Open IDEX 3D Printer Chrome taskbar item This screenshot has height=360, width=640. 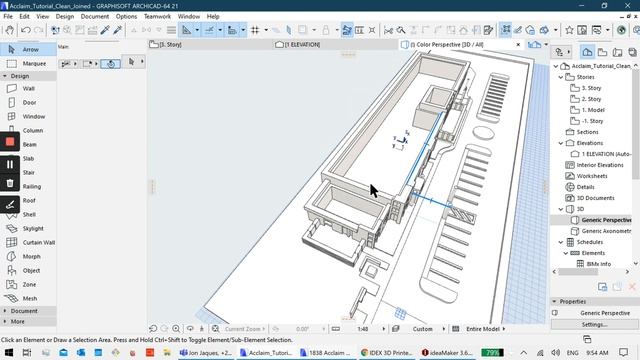pyautogui.click(x=387, y=353)
